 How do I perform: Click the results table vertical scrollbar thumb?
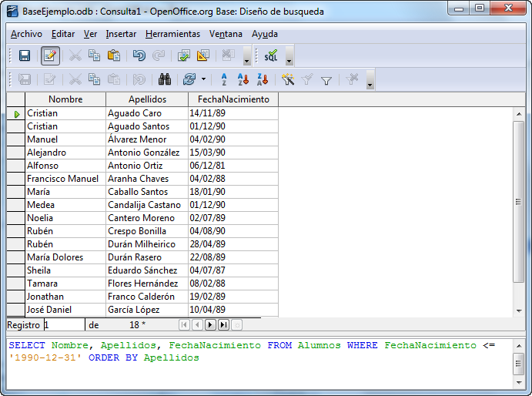[x=518, y=201]
